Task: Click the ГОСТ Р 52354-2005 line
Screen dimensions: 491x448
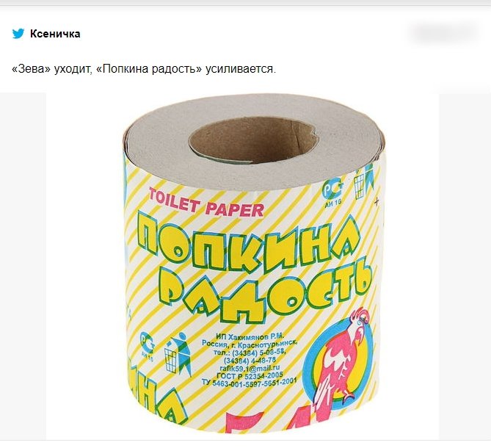Action: click(250, 375)
